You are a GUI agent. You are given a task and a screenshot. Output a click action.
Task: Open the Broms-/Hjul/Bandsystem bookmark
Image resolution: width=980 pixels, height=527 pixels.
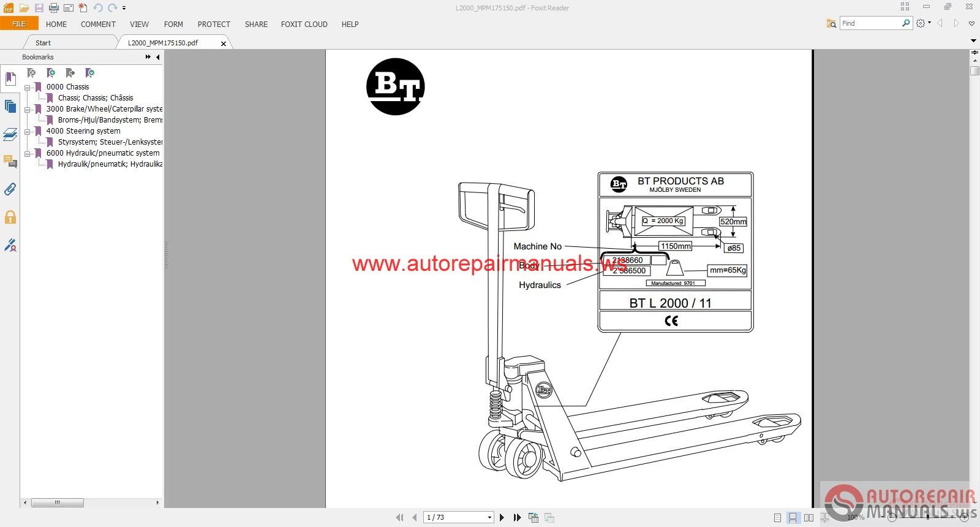coord(110,120)
